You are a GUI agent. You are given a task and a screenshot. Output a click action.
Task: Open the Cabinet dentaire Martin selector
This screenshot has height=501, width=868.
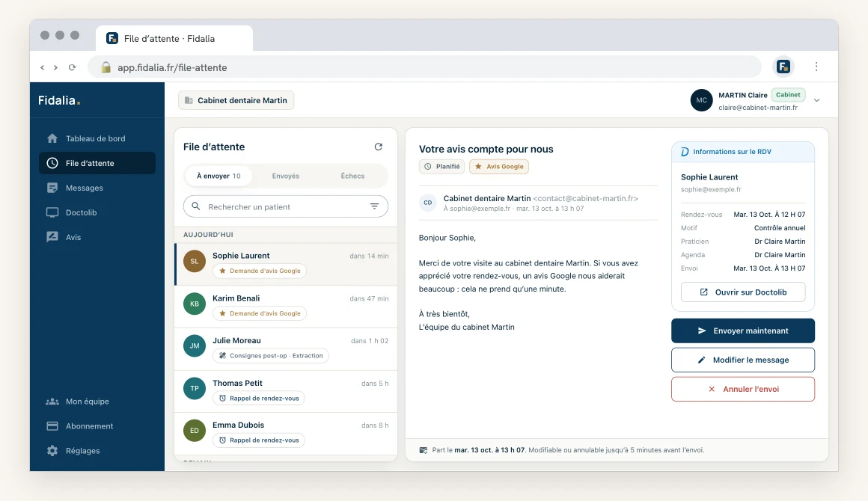[236, 100]
